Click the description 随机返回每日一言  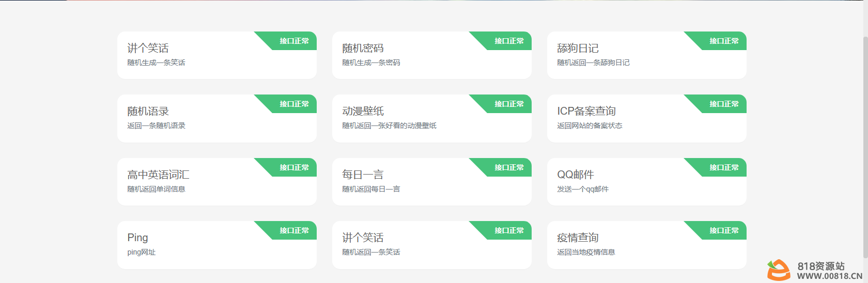371,189
